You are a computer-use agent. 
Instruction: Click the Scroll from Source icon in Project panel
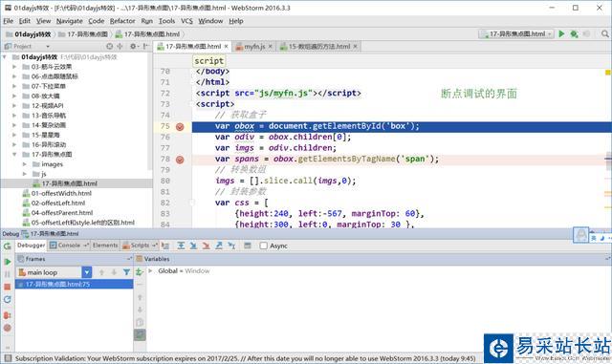[x=110, y=46]
